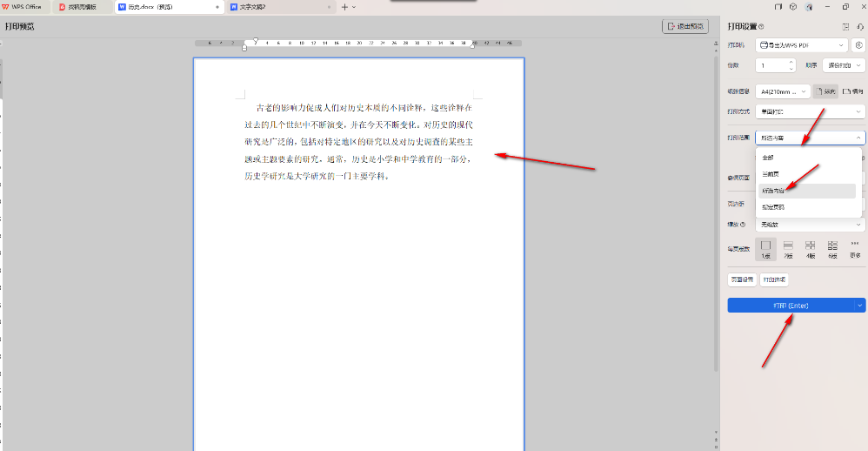This screenshot has width=868, height=451.
Task: Choose 纵向 portrait orientation
Action: 826,91
